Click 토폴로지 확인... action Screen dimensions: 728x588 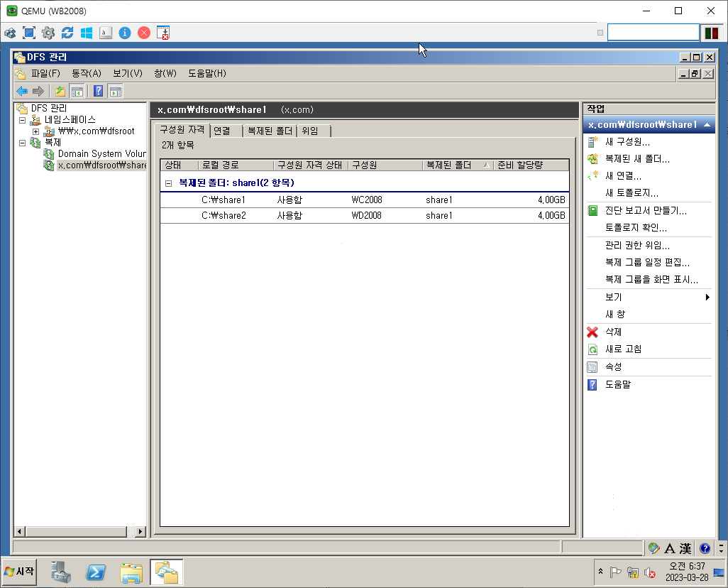636,228
